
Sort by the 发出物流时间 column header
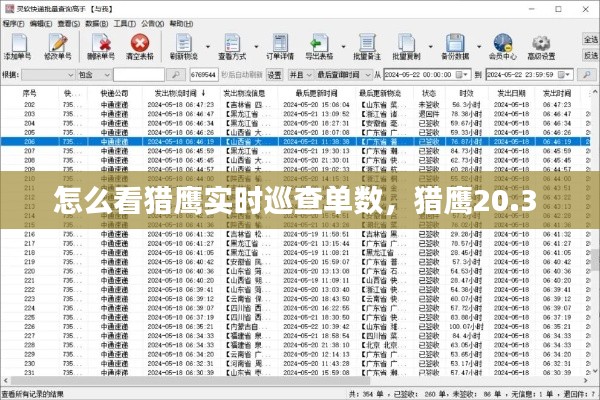click(176, 91)
